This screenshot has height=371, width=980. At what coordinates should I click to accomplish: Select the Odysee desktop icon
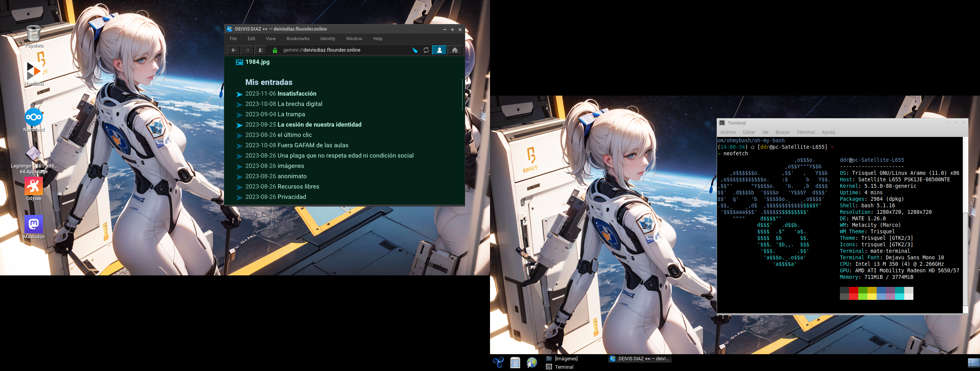coord(34,189)
